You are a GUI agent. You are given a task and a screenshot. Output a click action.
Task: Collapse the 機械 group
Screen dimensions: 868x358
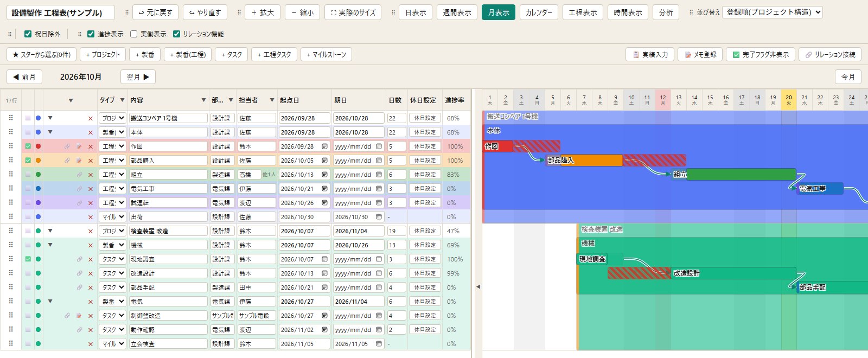(x=50, y=245)
